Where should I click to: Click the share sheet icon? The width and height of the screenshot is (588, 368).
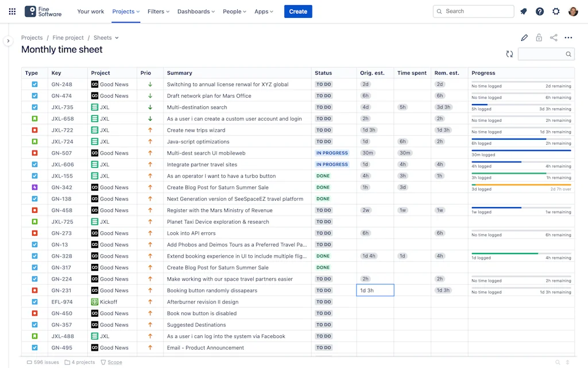tap(554, 38)
